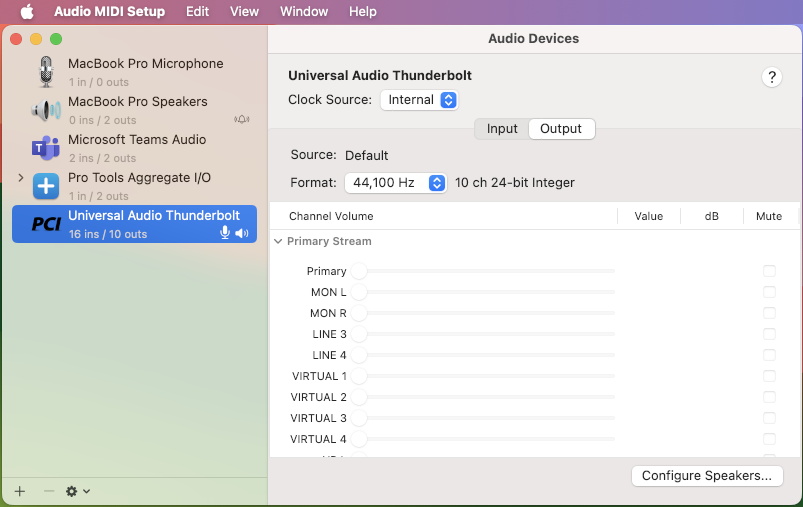This screenshot has width=803, height=507.
Task: Open the Window menu in menu bar
Action: pyautogui.click(x=304, y=12)
